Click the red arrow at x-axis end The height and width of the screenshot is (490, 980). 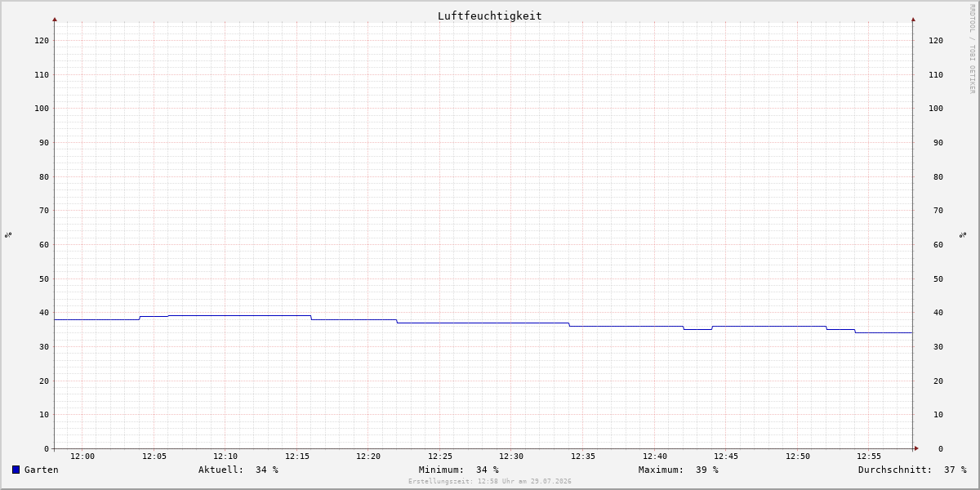916,448
